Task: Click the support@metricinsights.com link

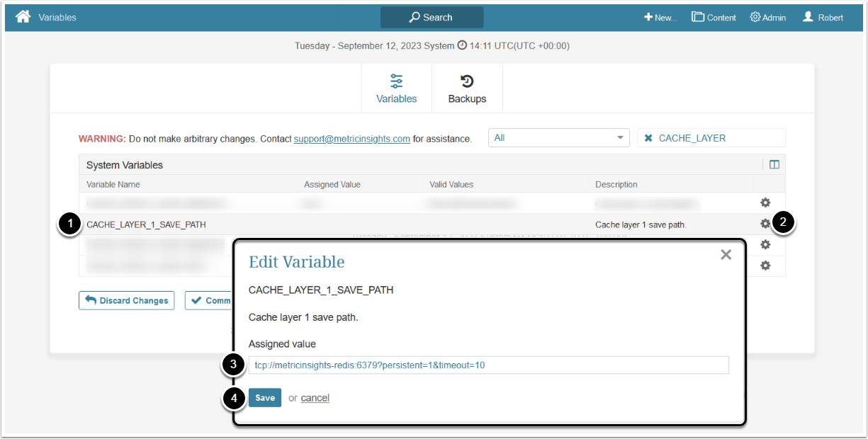Action: [351, 139]
